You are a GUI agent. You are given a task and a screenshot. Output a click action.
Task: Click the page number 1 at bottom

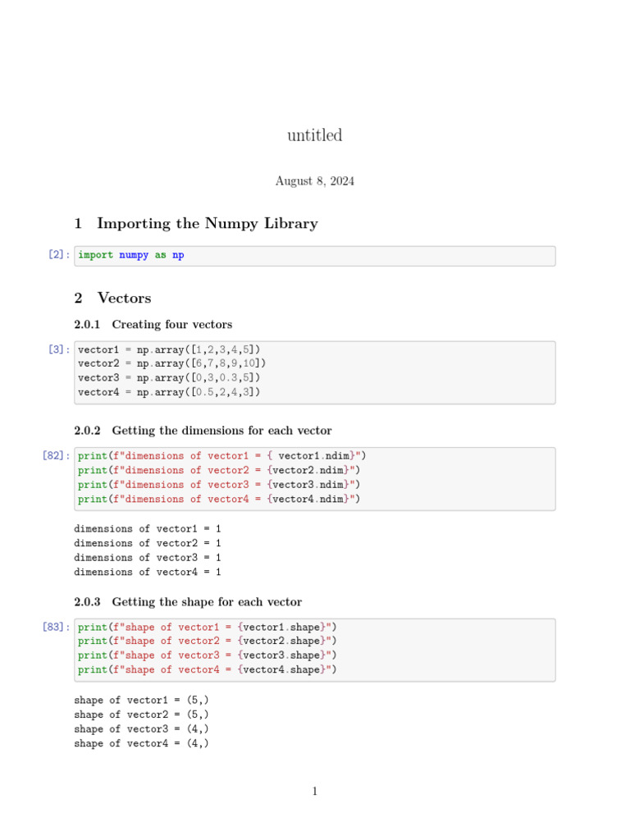[x=315, y=792]
